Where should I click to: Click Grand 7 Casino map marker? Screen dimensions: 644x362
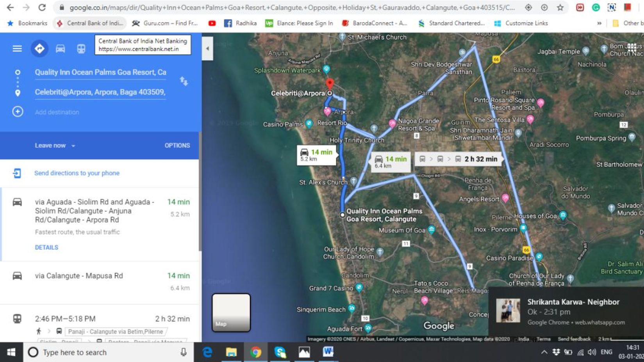[x=359, y=288]
